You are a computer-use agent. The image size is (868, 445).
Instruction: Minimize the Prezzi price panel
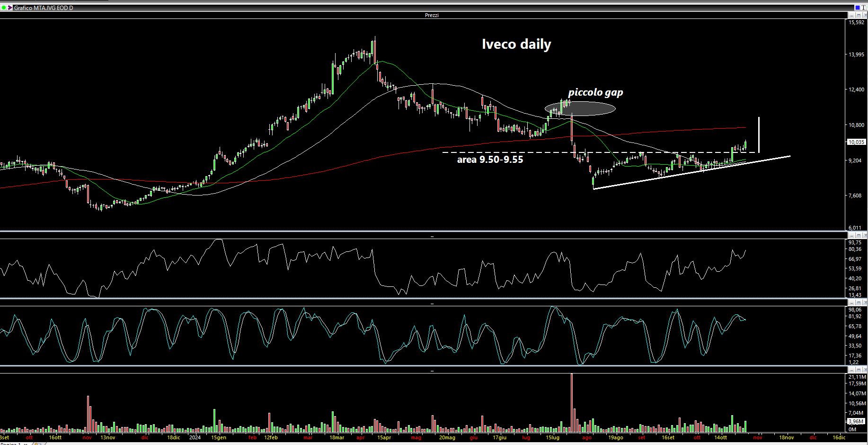[850, 15]
